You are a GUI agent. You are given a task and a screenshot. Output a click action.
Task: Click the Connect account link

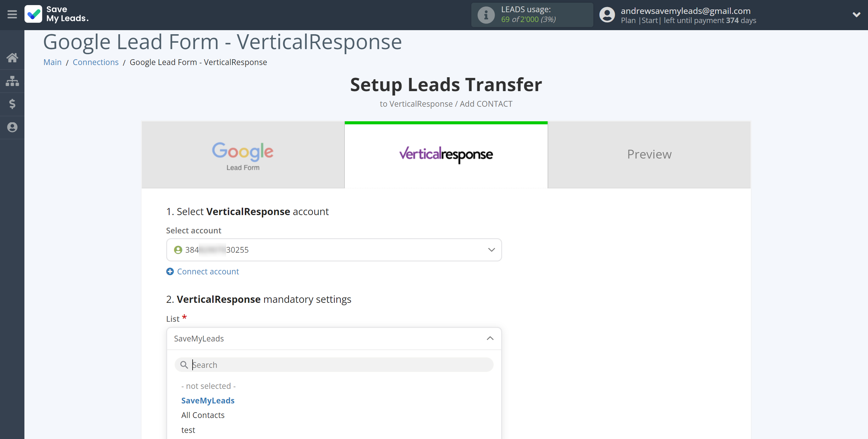point(208,272)
